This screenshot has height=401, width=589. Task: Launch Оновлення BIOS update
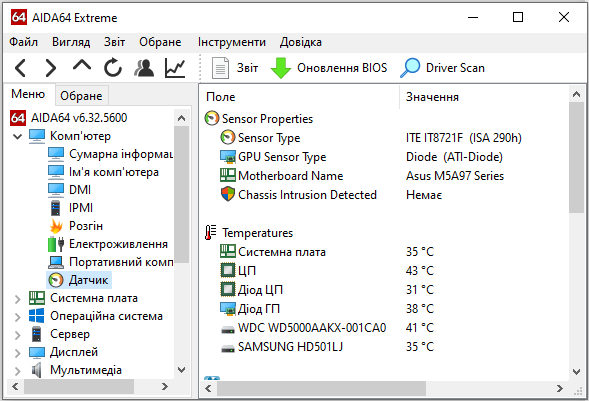click(x=329, y=68)
